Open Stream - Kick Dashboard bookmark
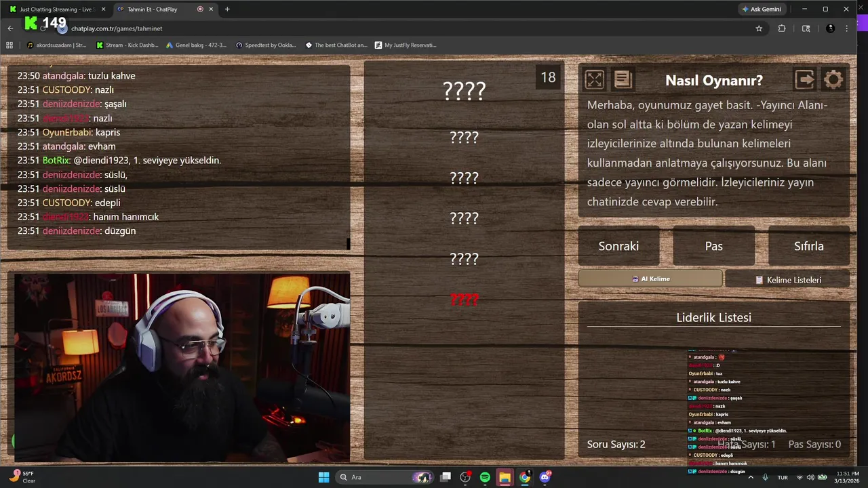The height and width of the screenshot is (488, 868). (x=127, y=45)
